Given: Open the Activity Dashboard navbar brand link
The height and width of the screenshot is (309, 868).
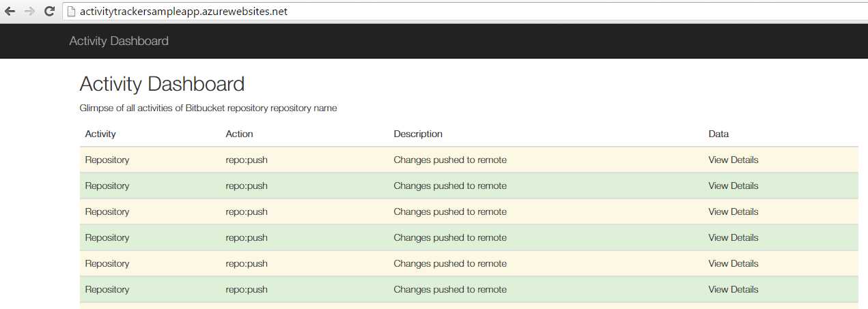Looking at the screenshot, I should (x=119, y=41).
